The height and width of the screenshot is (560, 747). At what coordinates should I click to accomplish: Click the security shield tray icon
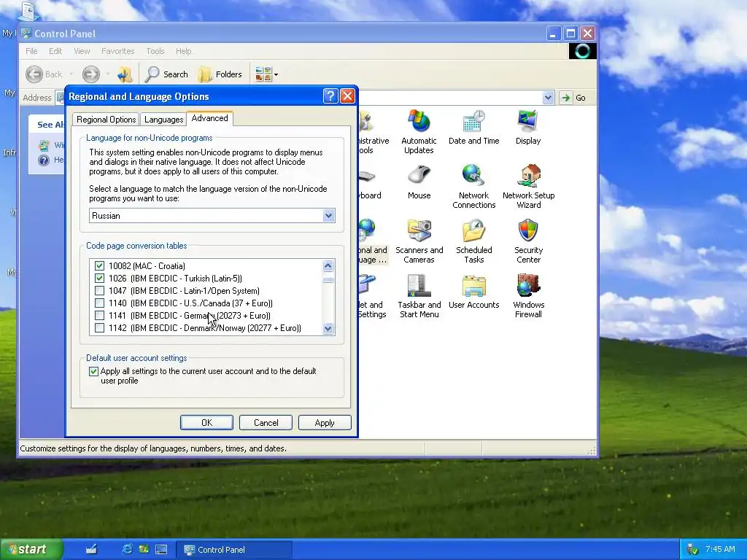[692, 550]
